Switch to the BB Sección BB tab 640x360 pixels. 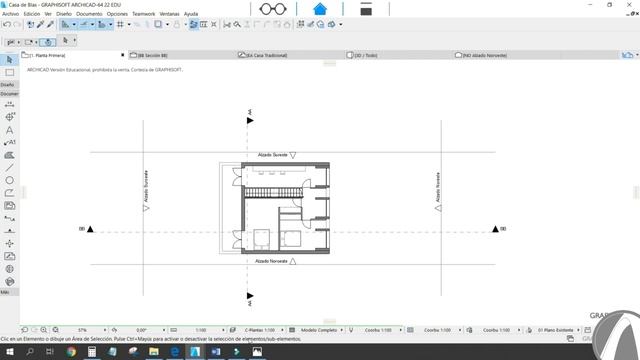tap(182, 55)
